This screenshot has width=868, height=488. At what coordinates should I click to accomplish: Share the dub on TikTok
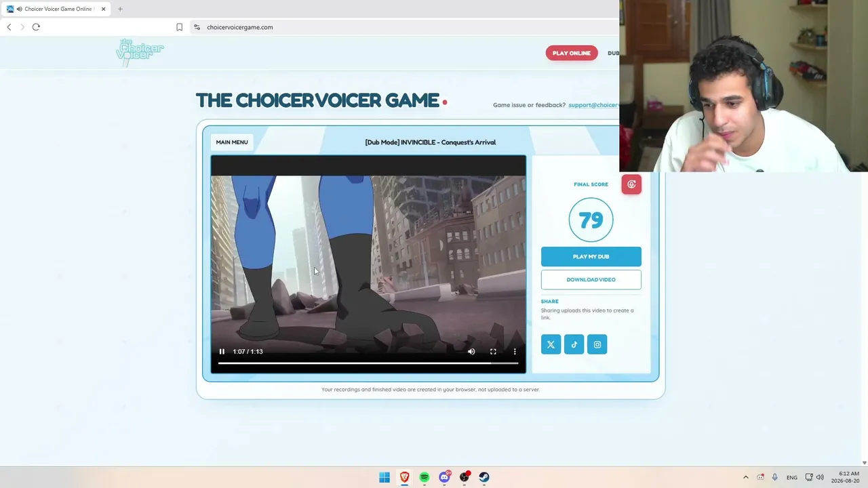(574, 344)
